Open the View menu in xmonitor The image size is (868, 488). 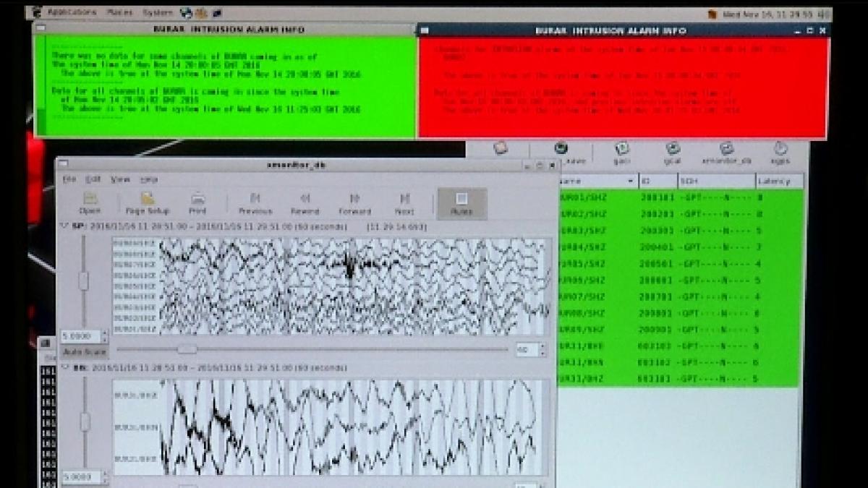119,179
